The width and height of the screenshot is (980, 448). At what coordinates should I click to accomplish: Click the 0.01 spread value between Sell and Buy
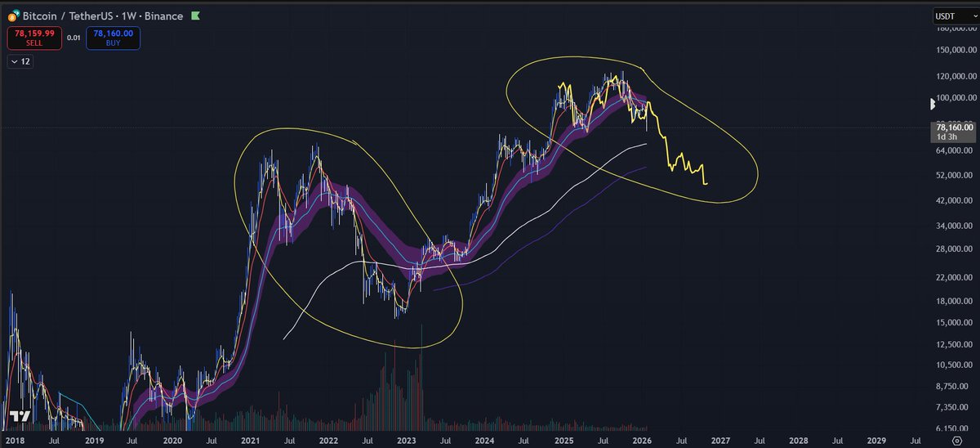coord(74,38)
